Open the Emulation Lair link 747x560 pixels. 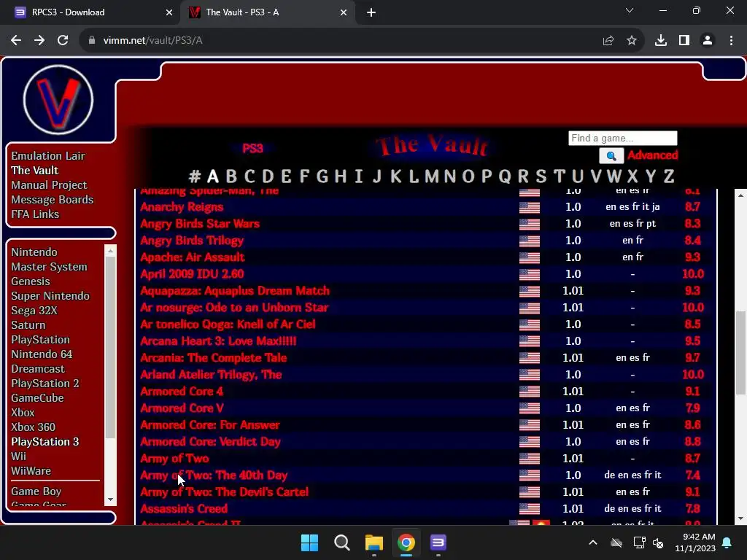click(x=48, y=156)
